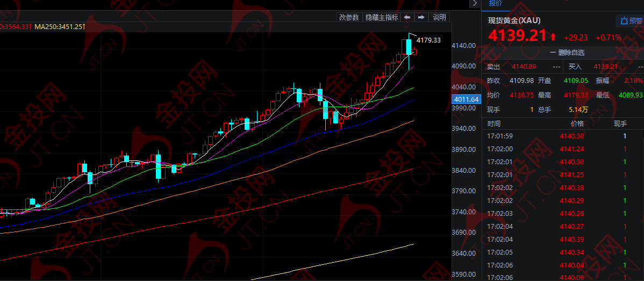Click the highlighted 4011.64 price axis marker

(x=466, y=99)
